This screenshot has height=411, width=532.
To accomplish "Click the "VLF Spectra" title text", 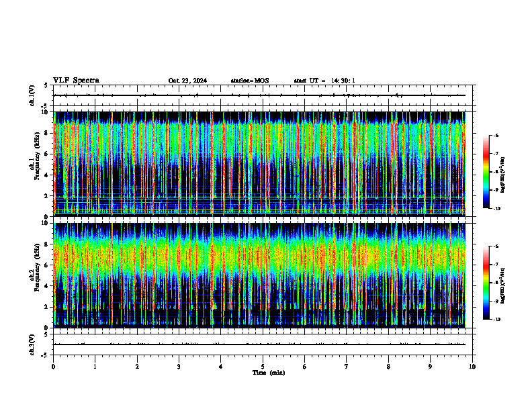I will (76, 81).
